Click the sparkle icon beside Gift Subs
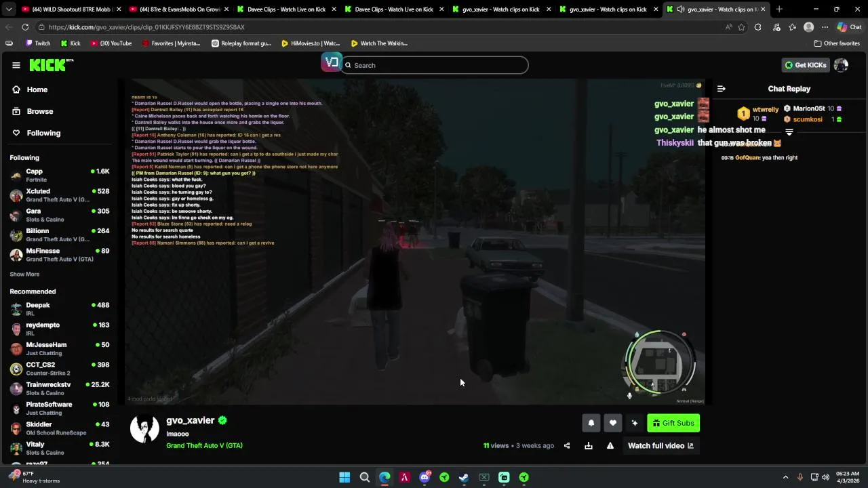This screenshot has height=488, width=868. pyautogui.click(x=634, y=423)
